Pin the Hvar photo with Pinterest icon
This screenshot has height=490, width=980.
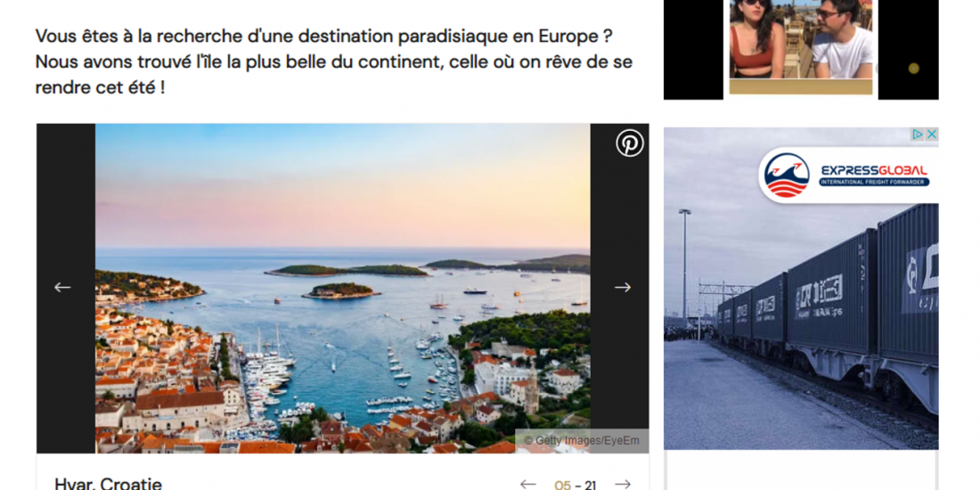point(629,143)
